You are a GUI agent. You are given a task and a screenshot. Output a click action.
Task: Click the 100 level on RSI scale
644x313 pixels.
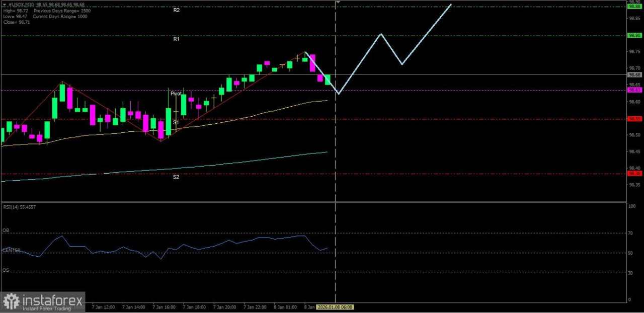click(x=632, y=206)
